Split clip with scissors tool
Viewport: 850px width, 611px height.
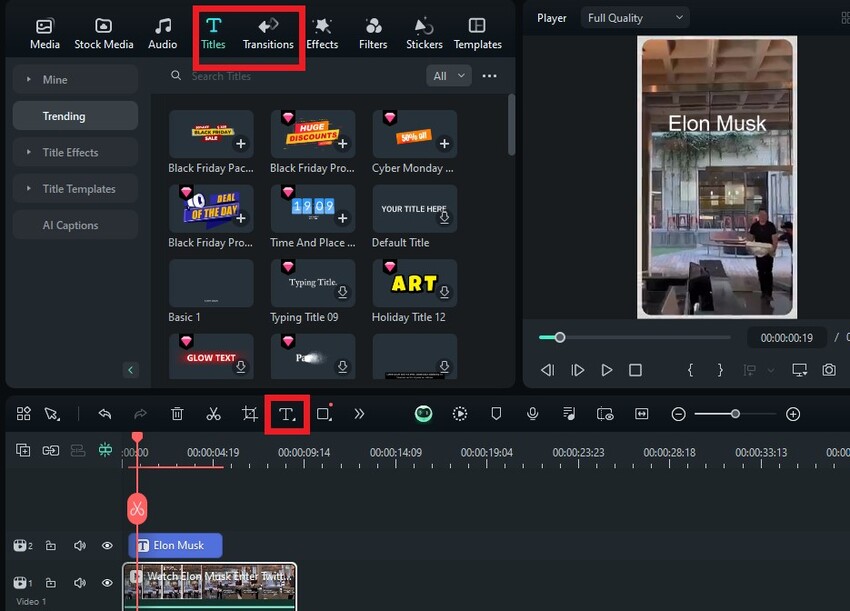(x=214, y=414)
